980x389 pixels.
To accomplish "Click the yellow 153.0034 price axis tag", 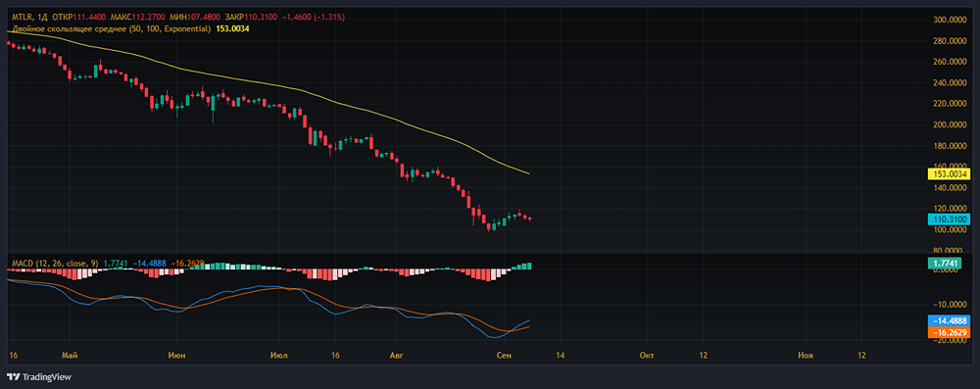I will click(x=948, y=173).
